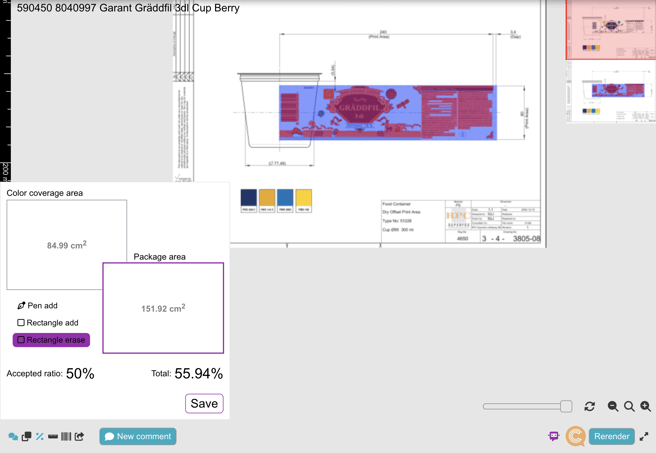
Task: Select the Rectangle add tool
Action: [x=47, y=323]
